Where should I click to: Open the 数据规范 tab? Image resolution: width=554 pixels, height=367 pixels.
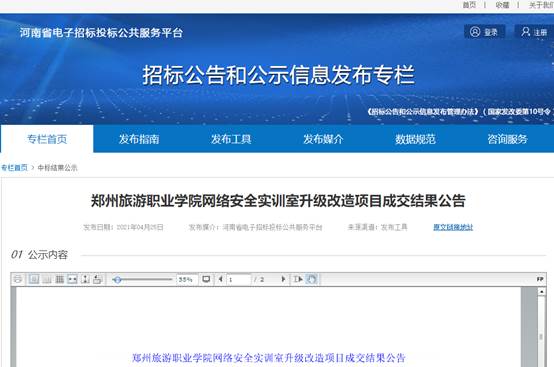(415, 139)
